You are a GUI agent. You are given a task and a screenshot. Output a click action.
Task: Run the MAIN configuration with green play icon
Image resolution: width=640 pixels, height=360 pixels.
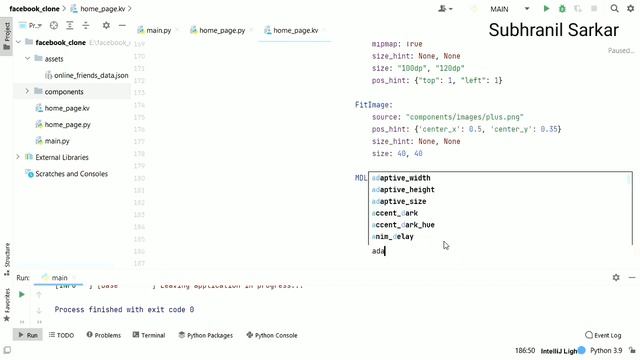pos(546,9)
